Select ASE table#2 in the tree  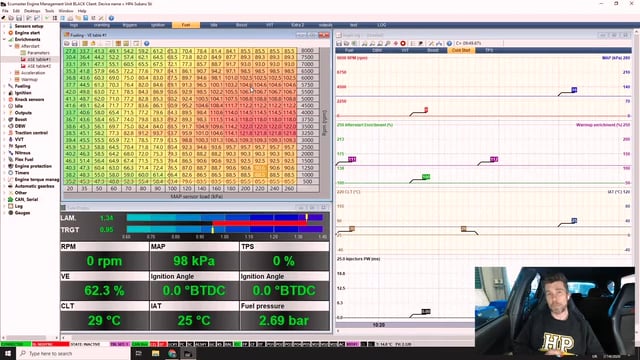(x=39, y=66)
